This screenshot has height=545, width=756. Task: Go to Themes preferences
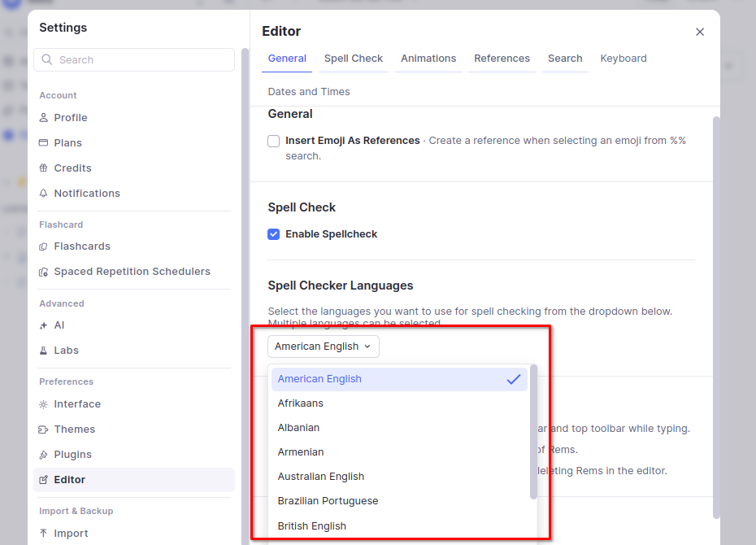coord(75,429)
